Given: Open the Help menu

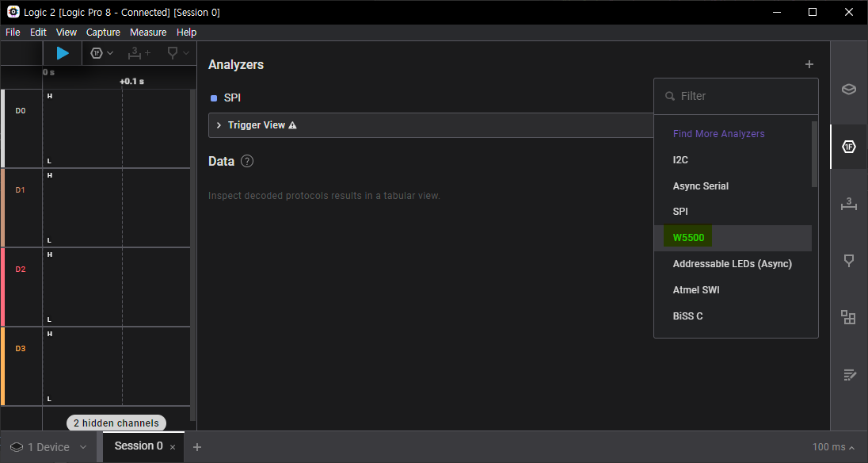Looking at the screenshot, I should [x=187, y=33].
